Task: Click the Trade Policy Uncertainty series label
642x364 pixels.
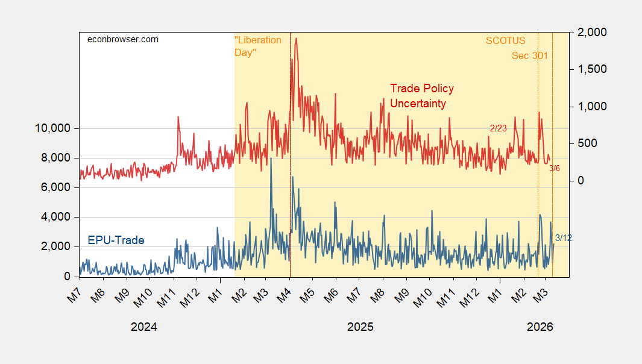Action: [x=421, y=96]
